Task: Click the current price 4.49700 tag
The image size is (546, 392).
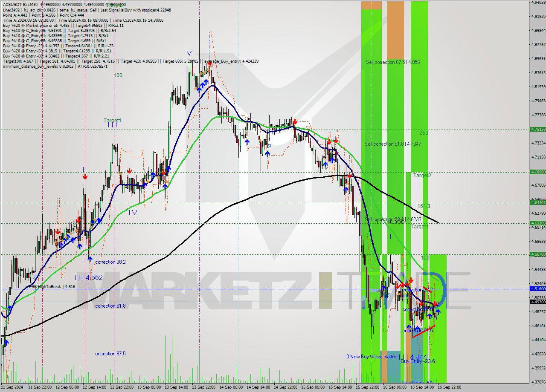Action: [x=537, y=302]
